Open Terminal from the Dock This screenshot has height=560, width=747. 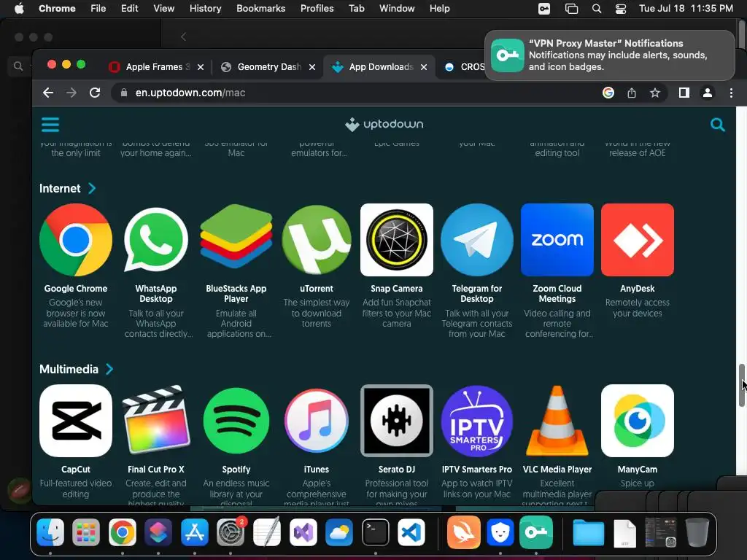click(x=376, y=532)
